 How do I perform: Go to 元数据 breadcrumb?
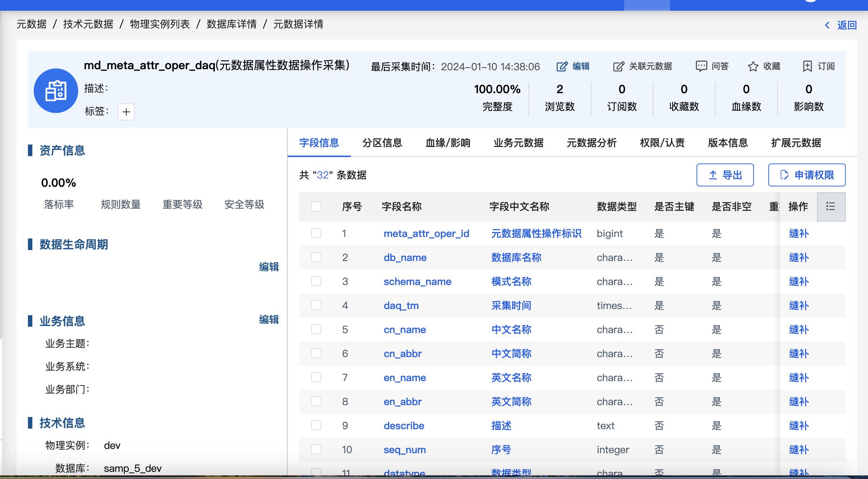coord(32,24)
